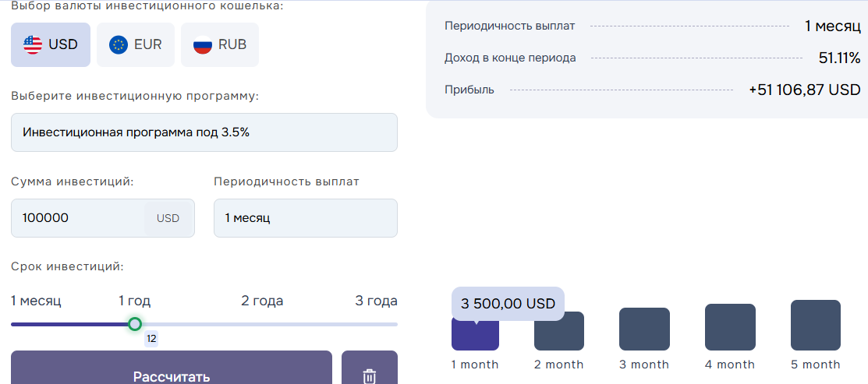Set term to 2 года label
Screen dimensions: 868x384
[262, 301]
